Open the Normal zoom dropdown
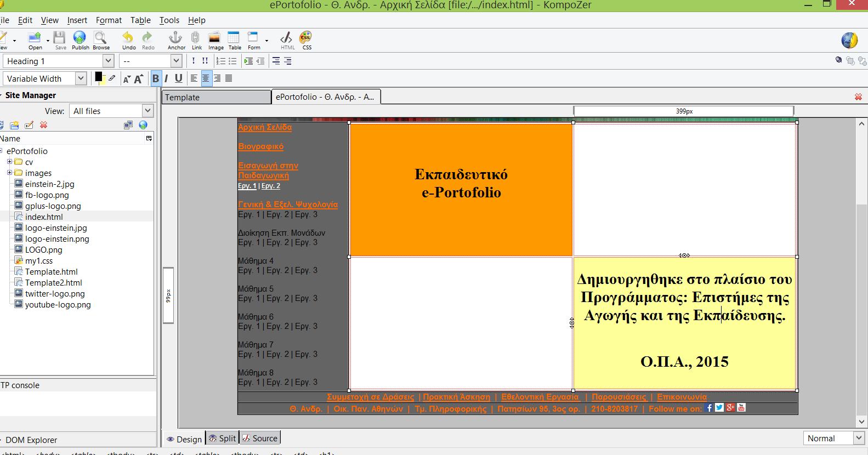 (x=834, y=438)
